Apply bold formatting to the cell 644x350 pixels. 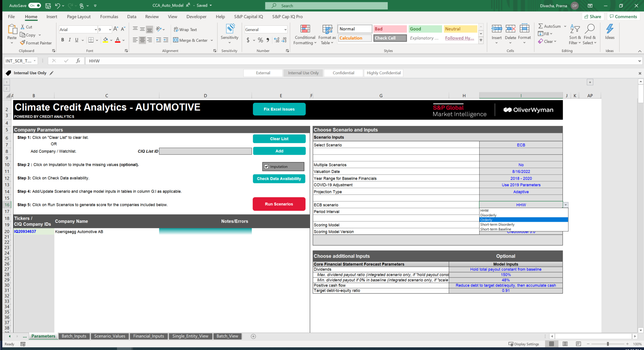[x=62, y=40]
